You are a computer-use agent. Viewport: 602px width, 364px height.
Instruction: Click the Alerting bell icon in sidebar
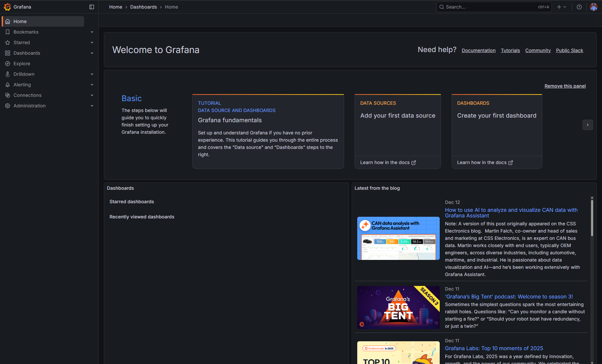8,85
